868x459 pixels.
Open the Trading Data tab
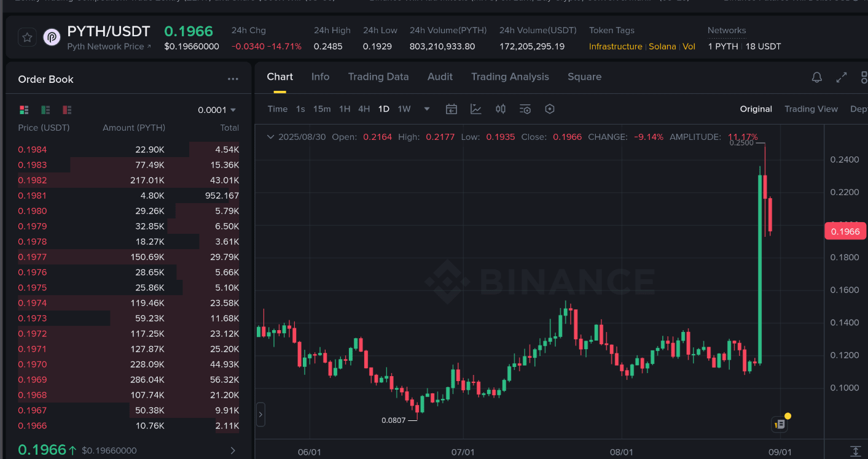click(378, 77)
